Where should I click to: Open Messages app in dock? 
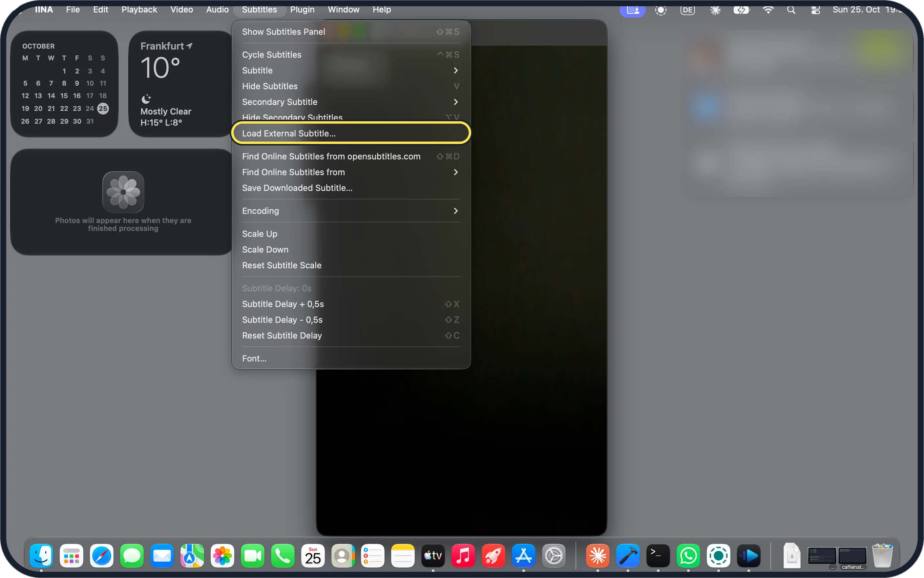(132, 555)
